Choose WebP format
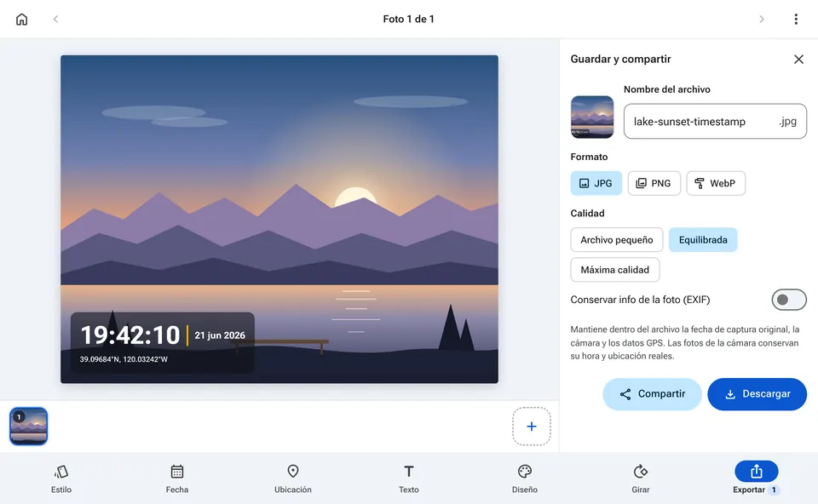The height and width of the screenshot is (504, 818). pyautogui.click(x=715, y=183)
